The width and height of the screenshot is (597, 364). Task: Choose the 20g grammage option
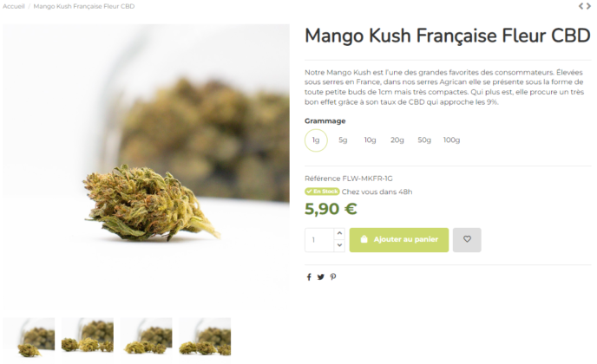[x=397, y=140]
